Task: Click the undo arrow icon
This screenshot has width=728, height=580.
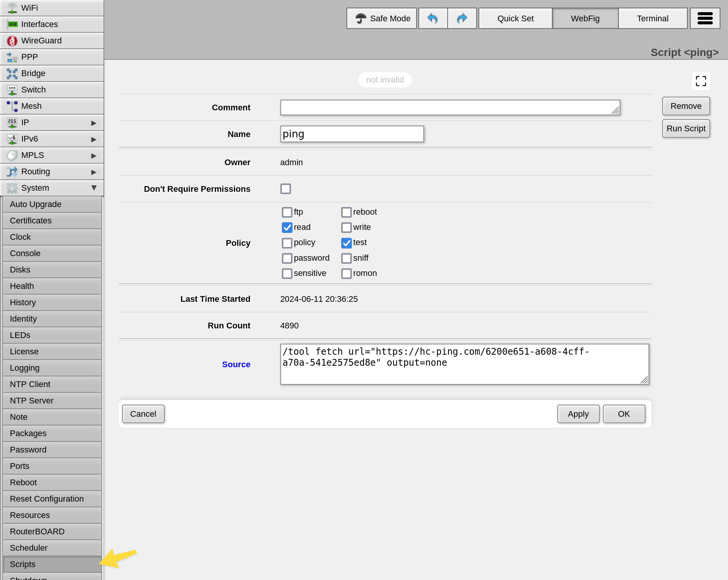Action: [433, 18]
